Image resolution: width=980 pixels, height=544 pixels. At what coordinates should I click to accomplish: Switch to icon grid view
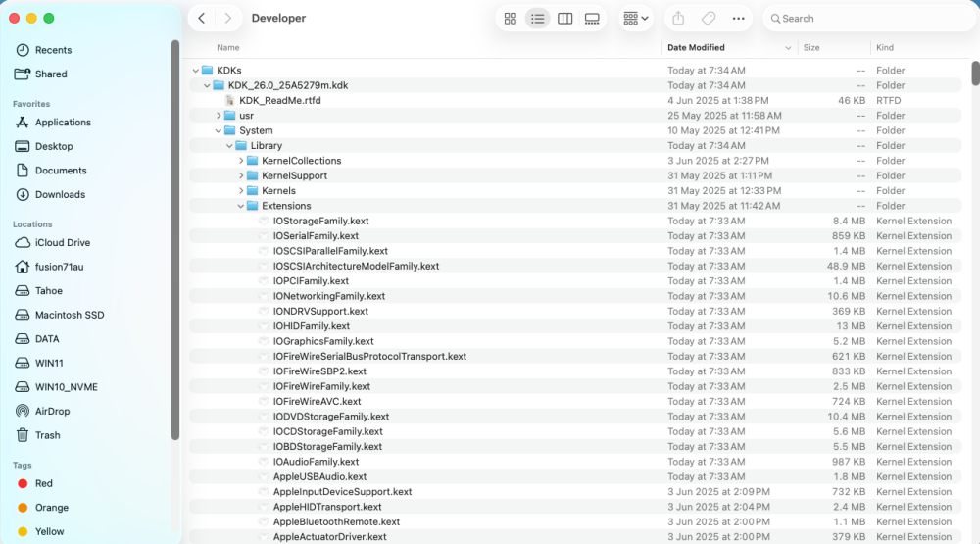(x=510, y=18)
